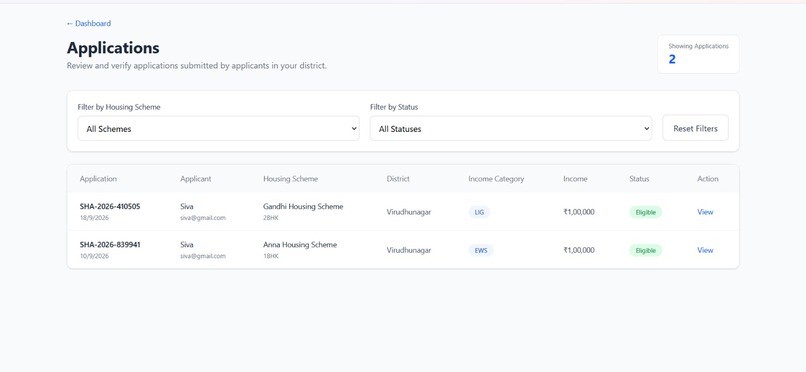Click the Action column header
This screenshot has width=806, height=372.
pos(708,179)
